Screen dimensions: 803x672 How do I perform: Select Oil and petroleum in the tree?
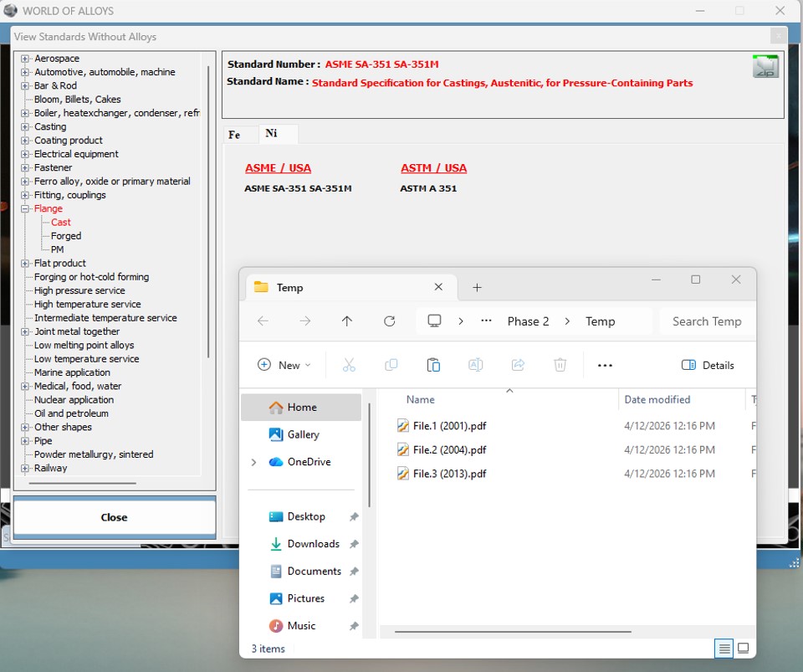coord(71,413)
